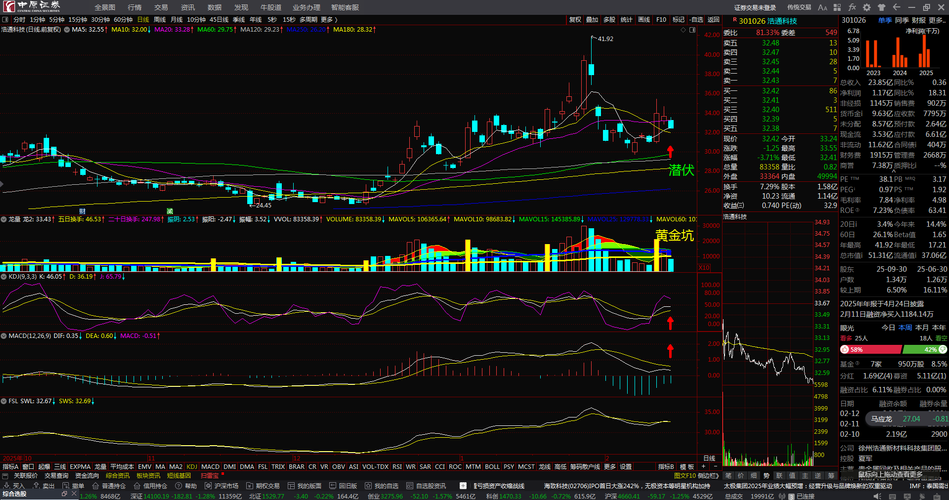Click the 综合选股 tab at bottom left

(13, 495)
